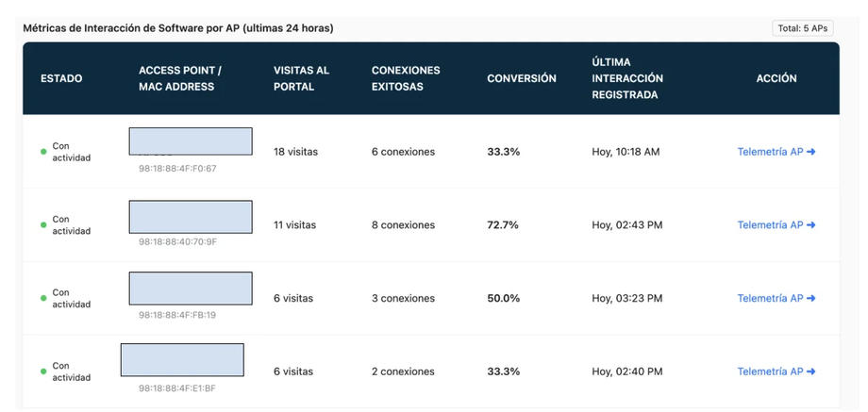Click the 18 visitas cell
The width and height of the screenshot is (868, 412).
tap(295, 152)
